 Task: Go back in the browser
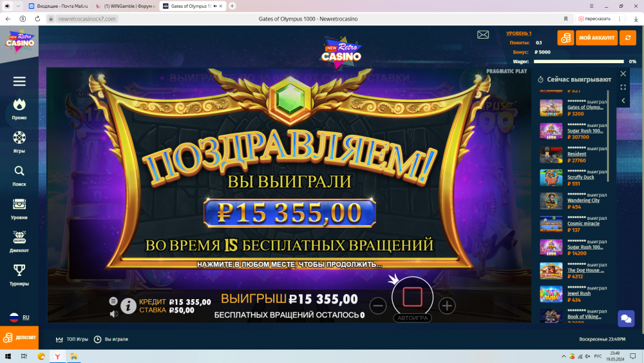pyautogui.click(x=8, y=19)
